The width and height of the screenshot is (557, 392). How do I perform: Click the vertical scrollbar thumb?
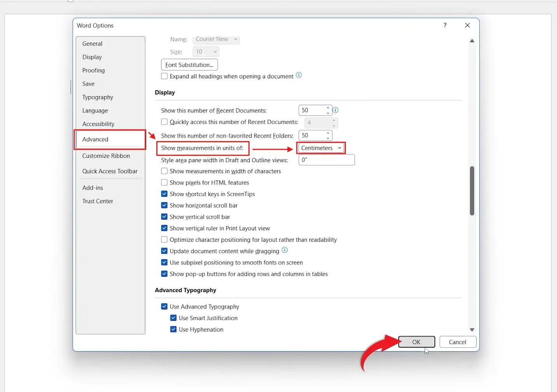472,191
